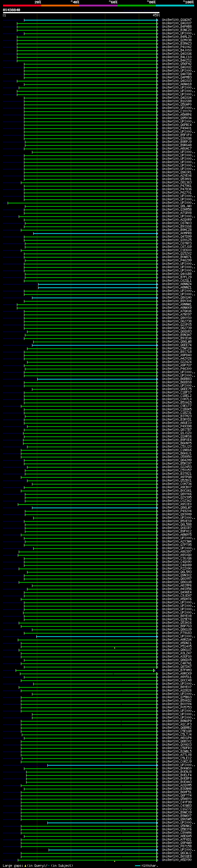
Task: Select the UniRef100_P51405 label
Action: pos(176,646)
